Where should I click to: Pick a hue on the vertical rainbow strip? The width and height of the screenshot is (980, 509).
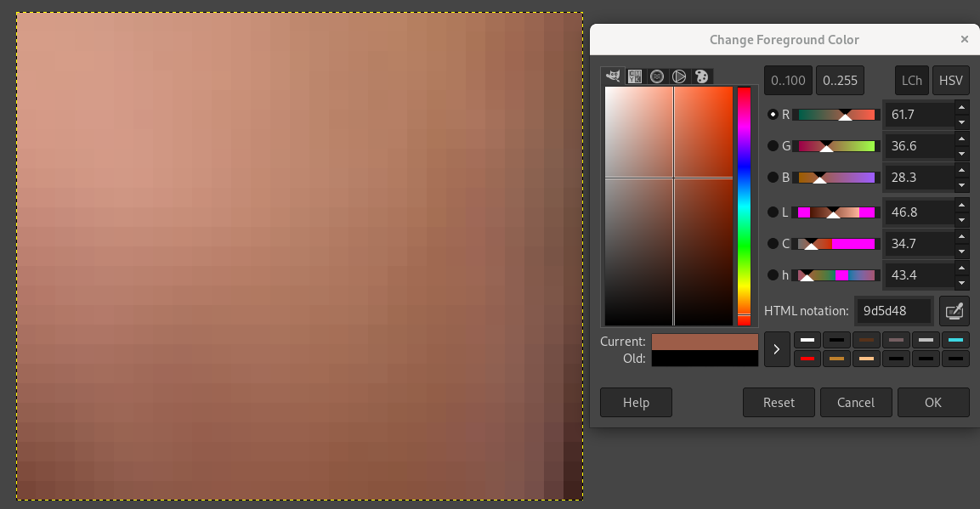[744, 206]
